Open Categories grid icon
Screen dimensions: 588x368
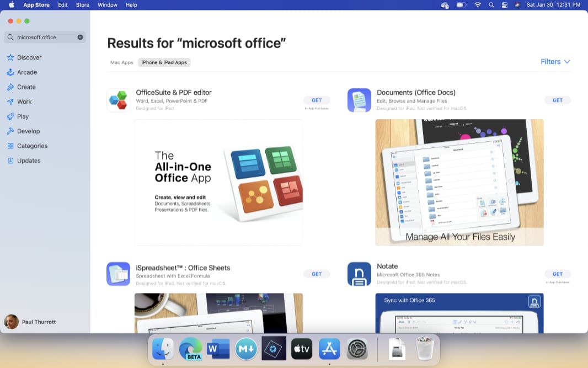[10, 146]
